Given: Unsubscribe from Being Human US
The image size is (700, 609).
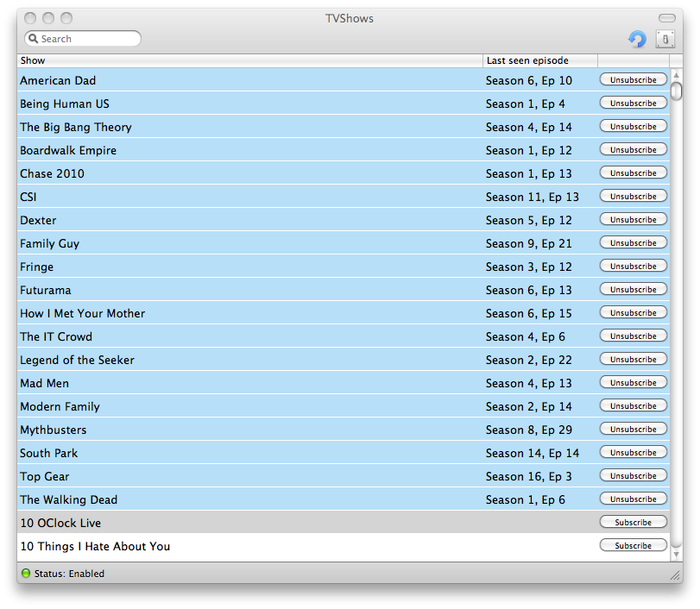Looking at the screenshot, I should tap(633, 103).
